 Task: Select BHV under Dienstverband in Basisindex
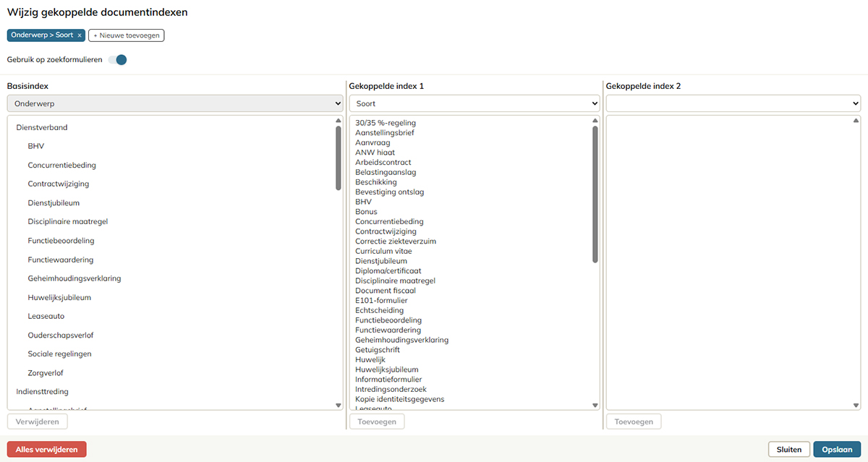click(x=36, y=146)
